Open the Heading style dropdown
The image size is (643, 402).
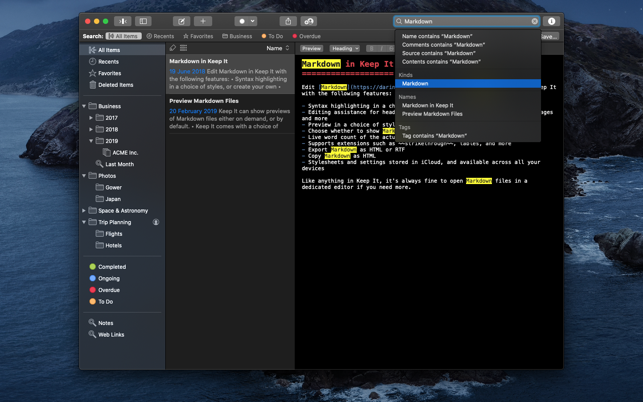coord(344,48)
